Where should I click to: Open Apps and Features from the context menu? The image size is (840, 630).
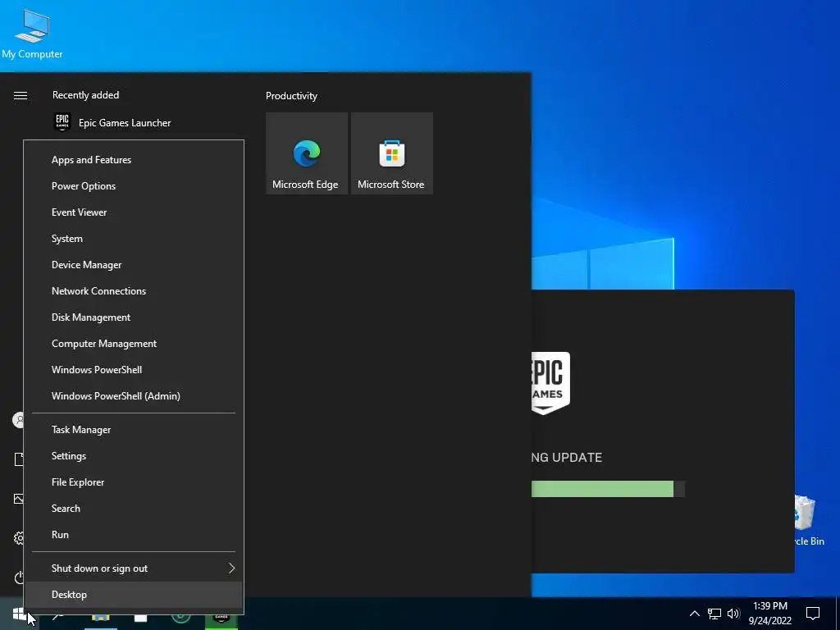click(x=134, y=160)
